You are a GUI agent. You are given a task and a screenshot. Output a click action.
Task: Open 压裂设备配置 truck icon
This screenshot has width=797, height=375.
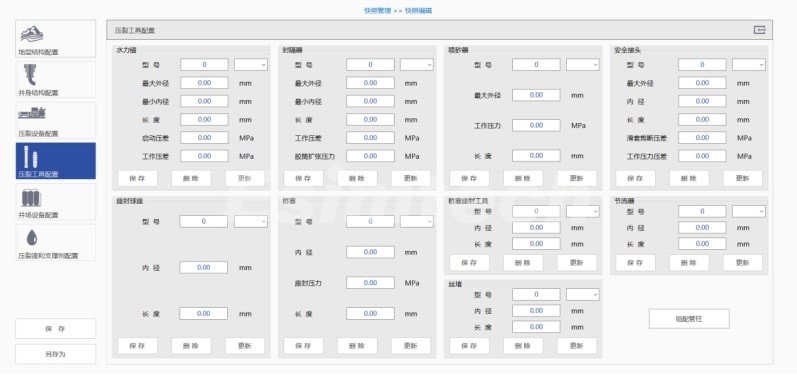(x=33, y=113)
